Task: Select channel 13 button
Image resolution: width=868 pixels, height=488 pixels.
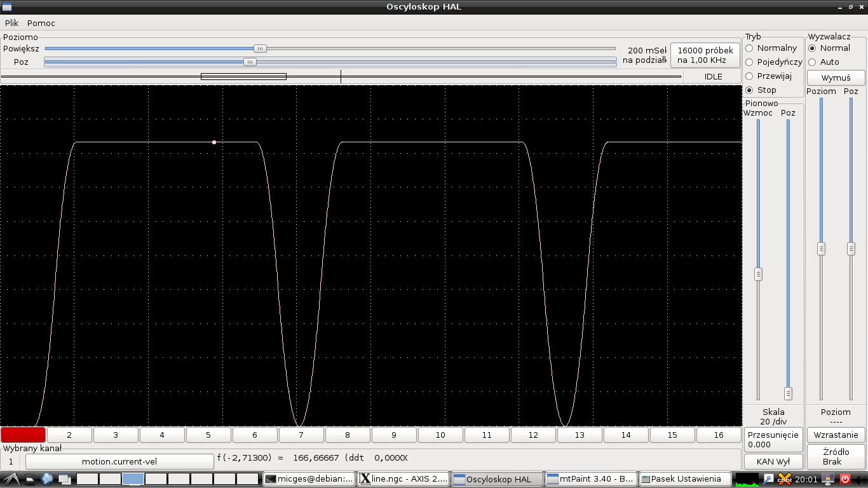Action: pos(580,435)
